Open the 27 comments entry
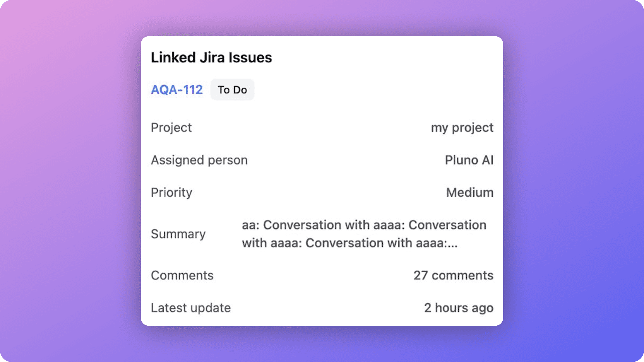Screen dimensions: 644x362 [x=453, y=275]
